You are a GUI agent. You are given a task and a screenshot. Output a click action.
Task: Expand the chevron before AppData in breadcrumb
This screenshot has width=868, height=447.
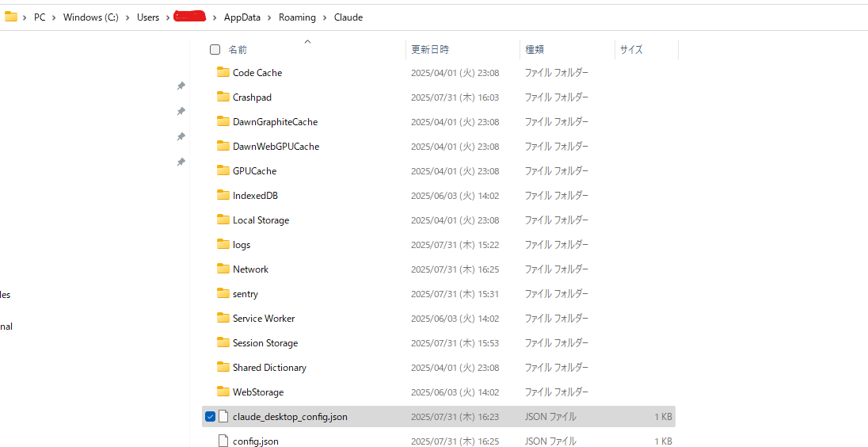215,17
